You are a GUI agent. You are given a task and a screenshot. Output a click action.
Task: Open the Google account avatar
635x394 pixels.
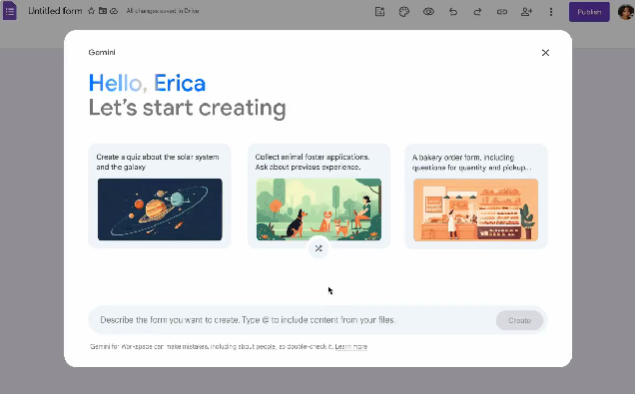click(x=626, y=11)
